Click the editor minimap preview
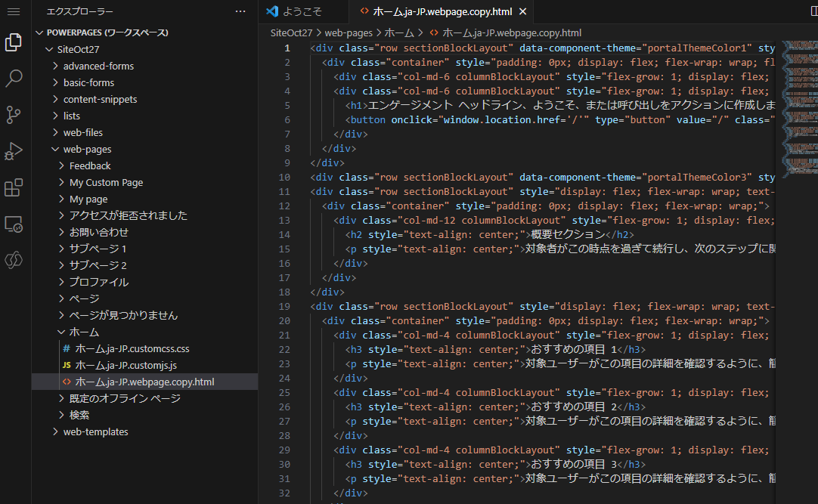 tap(799, 109)
